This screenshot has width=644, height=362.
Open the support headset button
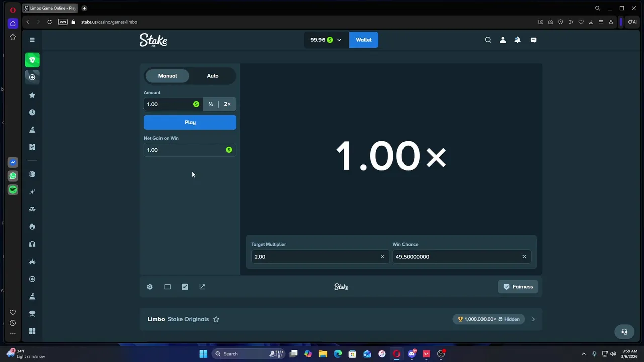624,332
